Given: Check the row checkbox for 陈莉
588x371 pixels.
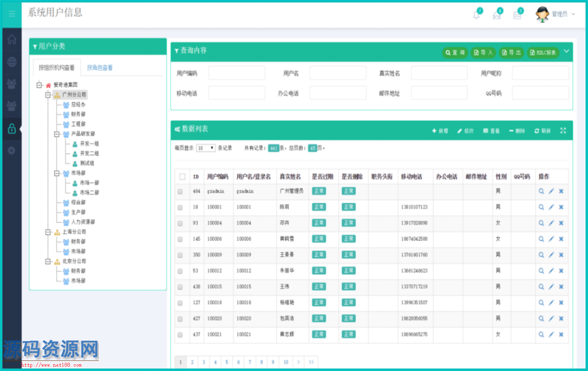Looking at the screenshot, I should coord(180,207).
